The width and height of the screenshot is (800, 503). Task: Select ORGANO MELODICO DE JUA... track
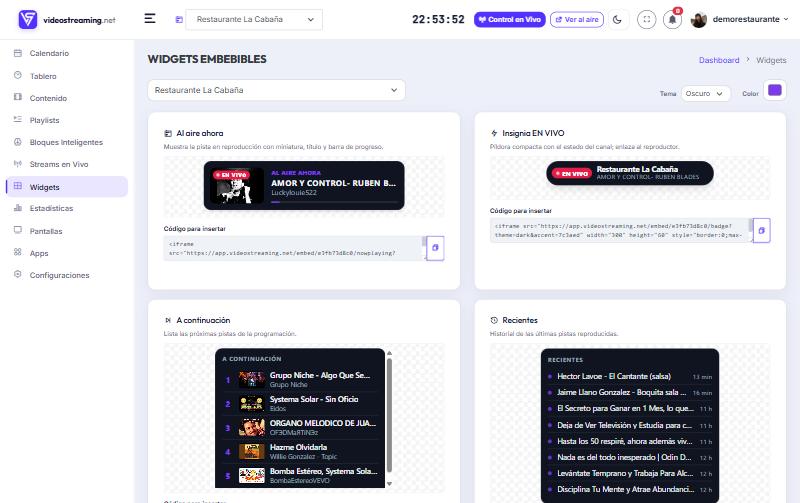pos(301,427)
